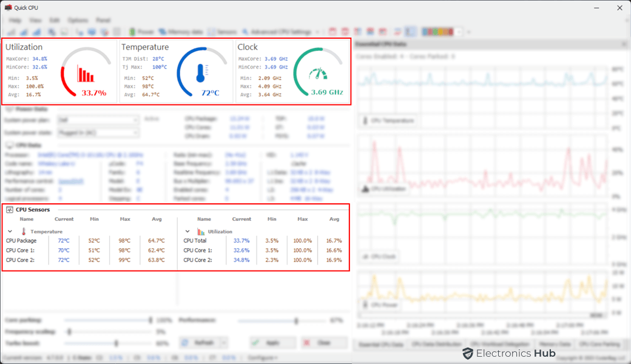Select CPU Core 1 in Temperature group
The height and width of the screenshot is (364, 631).
[x=90, y=250]
